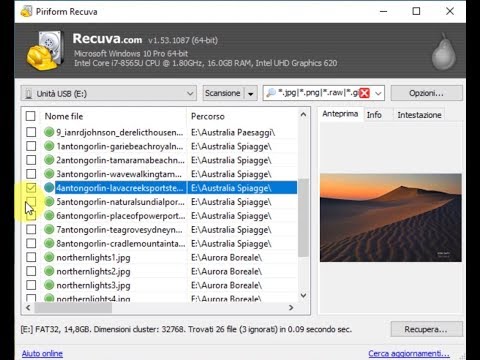This screenshot has height=360, width=480.
Task: Click green status dot for 7antongorlin file
Action: (x=49, y=229)
